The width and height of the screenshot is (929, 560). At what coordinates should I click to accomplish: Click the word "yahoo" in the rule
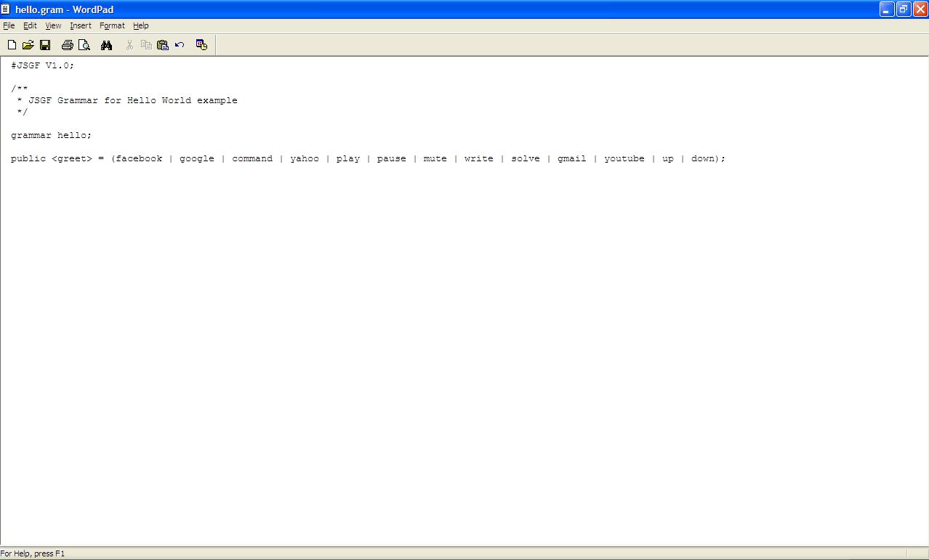[x=305, y=158]
